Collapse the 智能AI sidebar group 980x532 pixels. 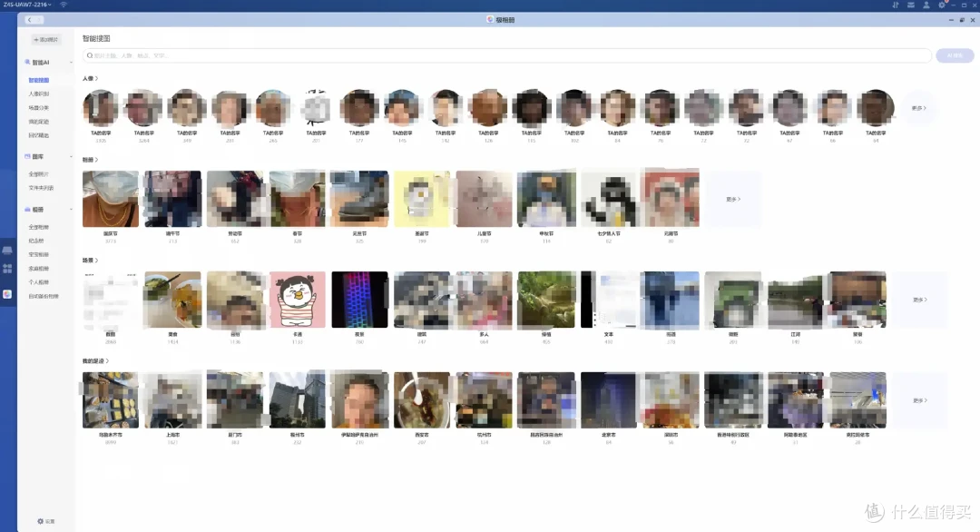(x=71, y=63)
